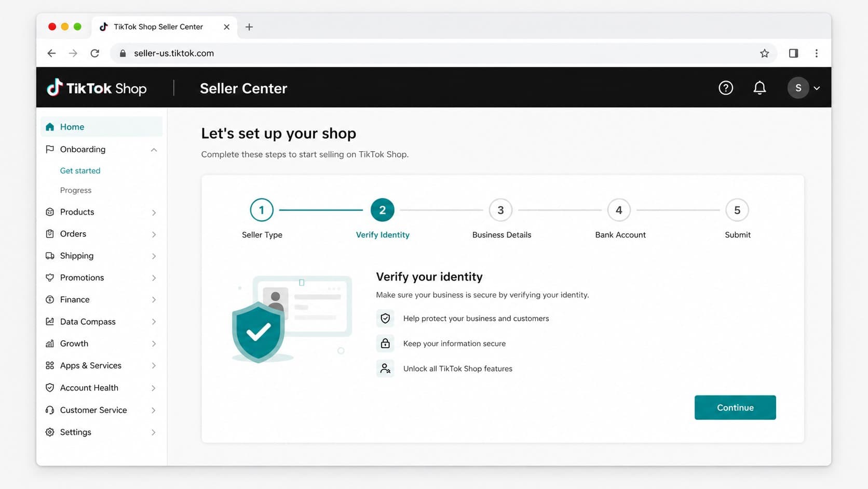Click the Data Compass chart icon
Screen dimensions: 868x489
click(50, 322)
